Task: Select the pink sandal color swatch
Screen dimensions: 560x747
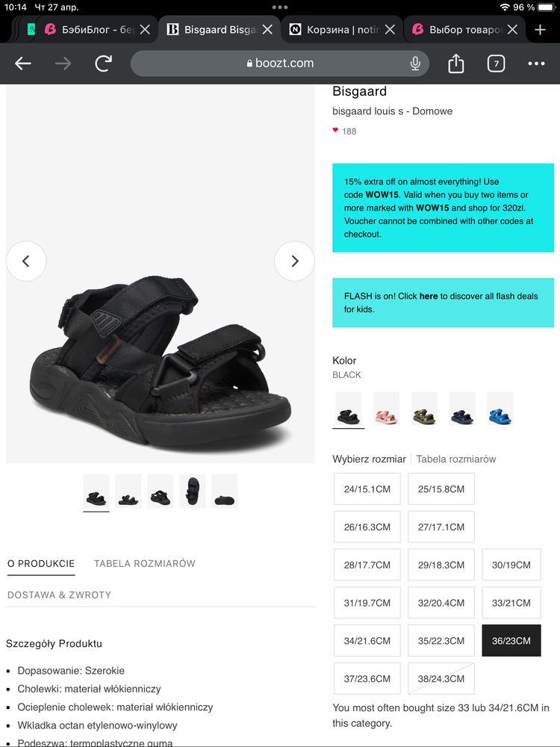Action: (386, 409)
